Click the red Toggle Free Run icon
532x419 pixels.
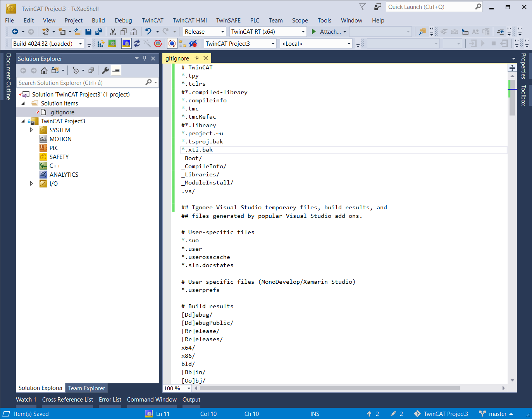tap(158, 43)
